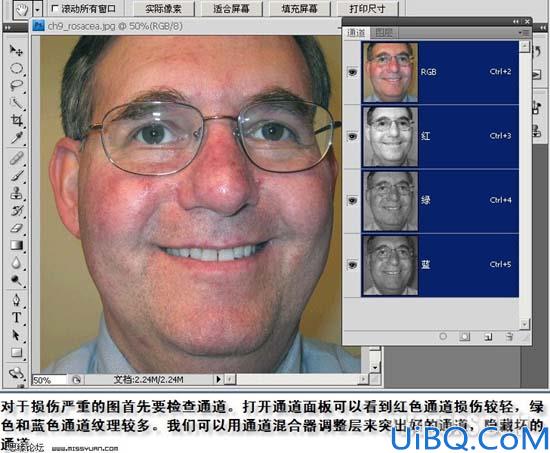
Task: Hide the 红 channel visibility
Action: 352,136
